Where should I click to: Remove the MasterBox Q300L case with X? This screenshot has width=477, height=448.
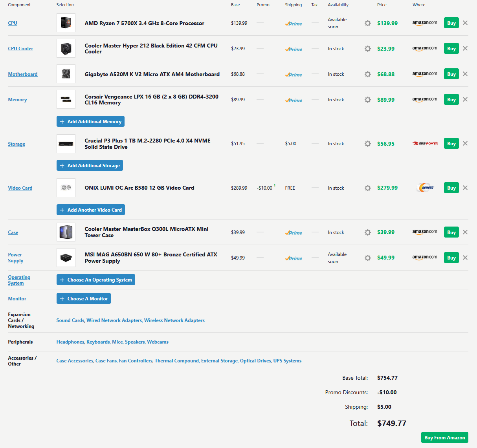[x=465, y=232]
